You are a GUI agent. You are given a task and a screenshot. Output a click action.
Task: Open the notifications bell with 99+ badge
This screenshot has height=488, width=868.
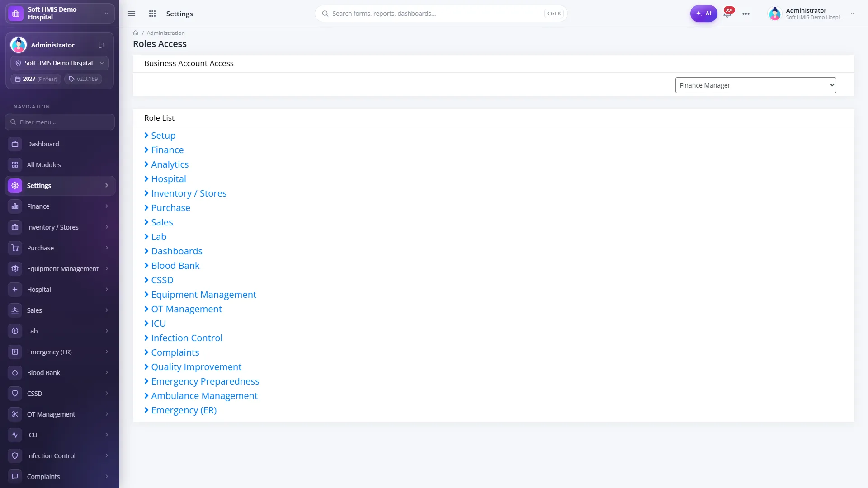tap(727, 13)
